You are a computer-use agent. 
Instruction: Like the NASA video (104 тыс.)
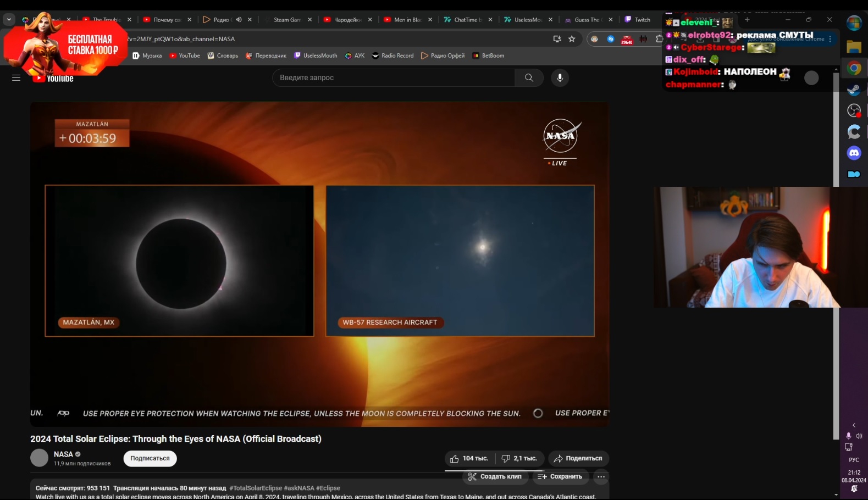point(470,458)
